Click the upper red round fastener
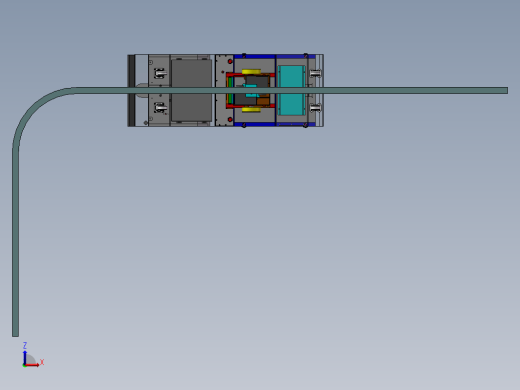This screenshot has height=390, width=520. 230,62
